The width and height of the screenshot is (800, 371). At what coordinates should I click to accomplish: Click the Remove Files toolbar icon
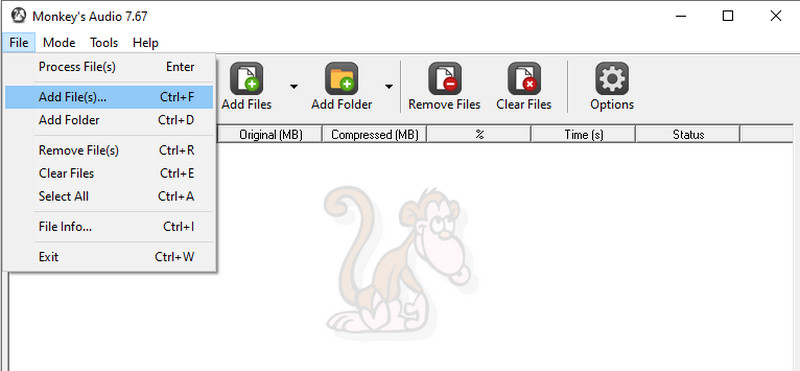pyautogui.click(x=444, y=79)
